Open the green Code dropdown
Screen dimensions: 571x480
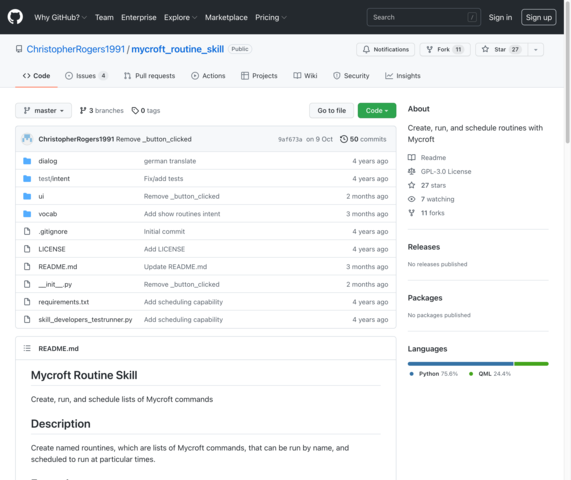(x=377, y=110)
